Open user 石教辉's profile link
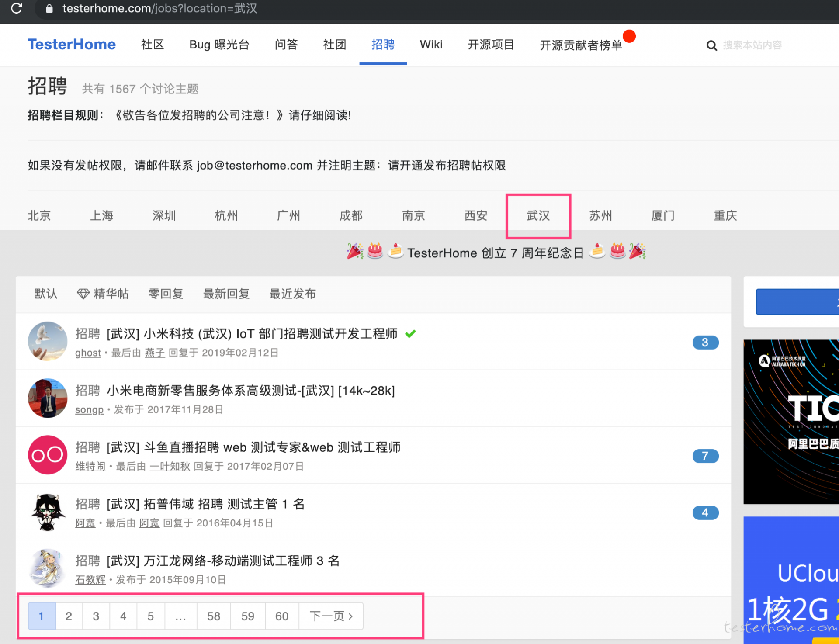The height and width of the screenshot is (644, 839). click(90, 580)
